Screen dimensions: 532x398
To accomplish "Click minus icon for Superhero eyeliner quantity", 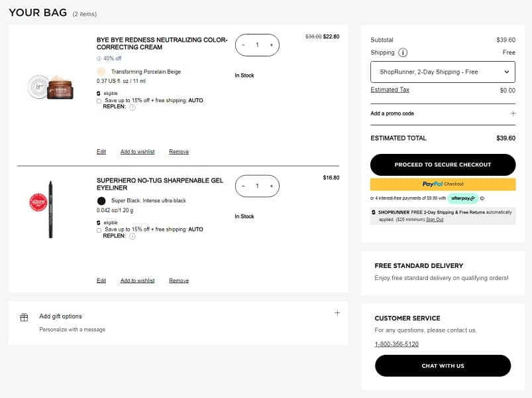I will [243, 186].
